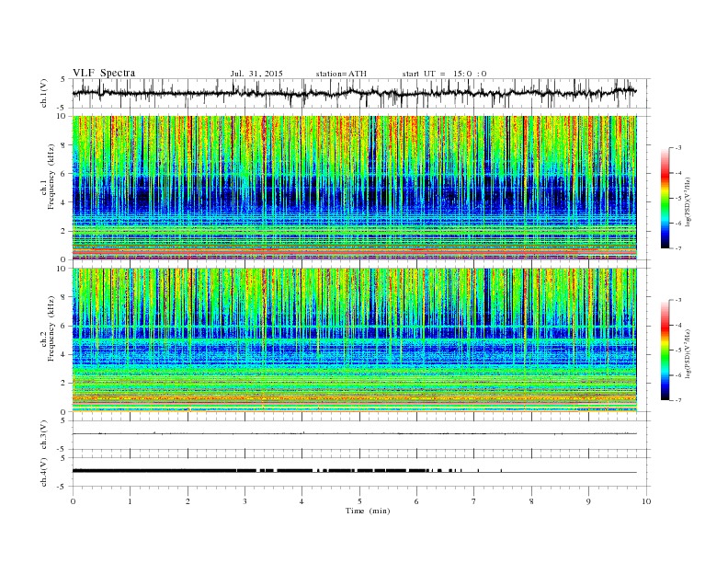Click the time axis tick label '3'

click(x=245, y=501)
